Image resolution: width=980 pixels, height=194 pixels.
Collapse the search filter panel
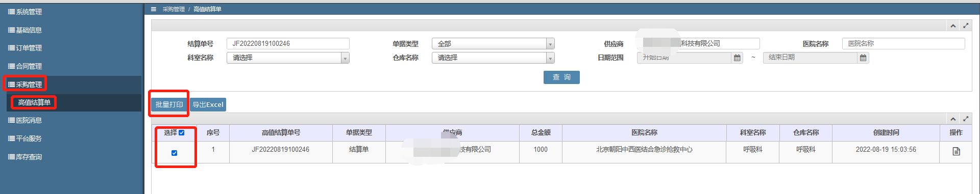pos(953,25)
